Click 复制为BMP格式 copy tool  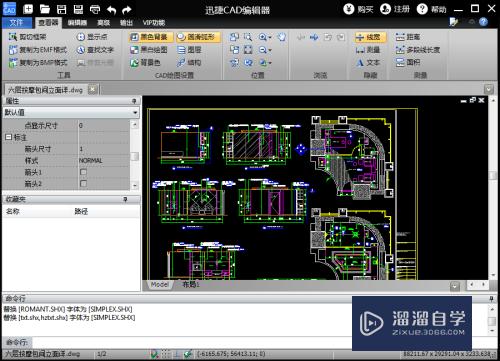click(38, 63)
